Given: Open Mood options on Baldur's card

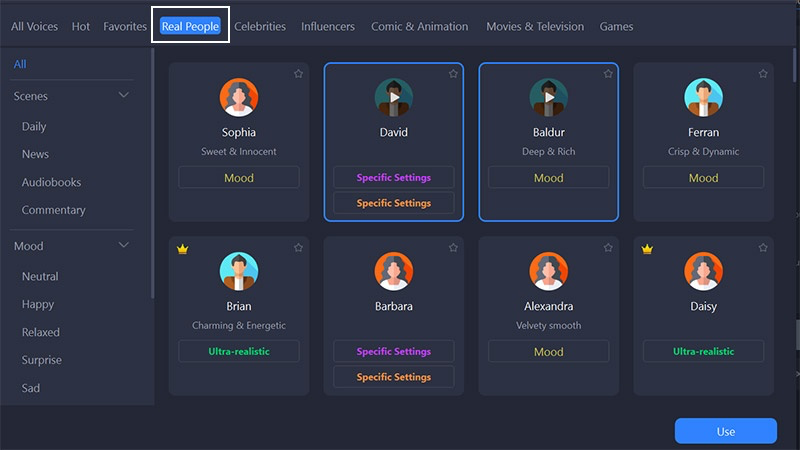Looking at the screenshot, I should pyautogui.click(x=548, y=178).
